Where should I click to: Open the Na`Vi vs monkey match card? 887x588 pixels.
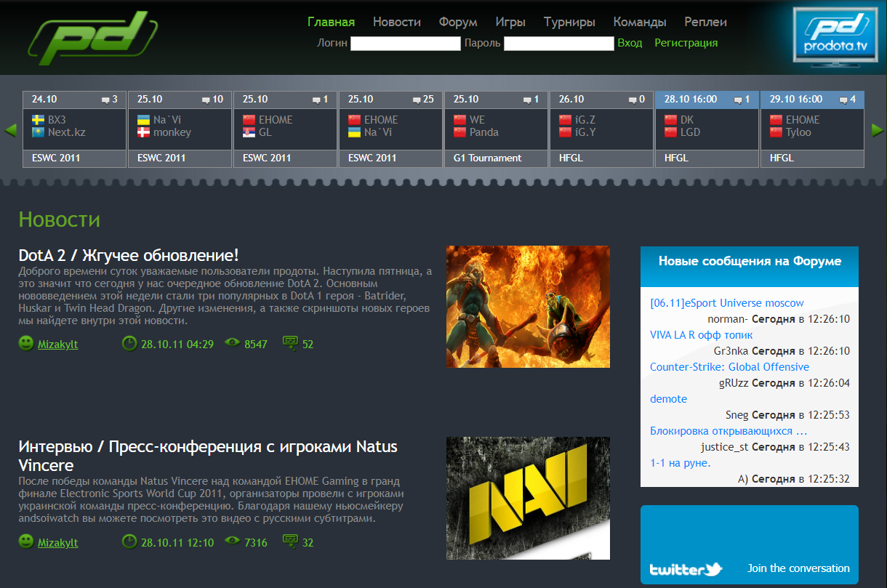point(180,129)
